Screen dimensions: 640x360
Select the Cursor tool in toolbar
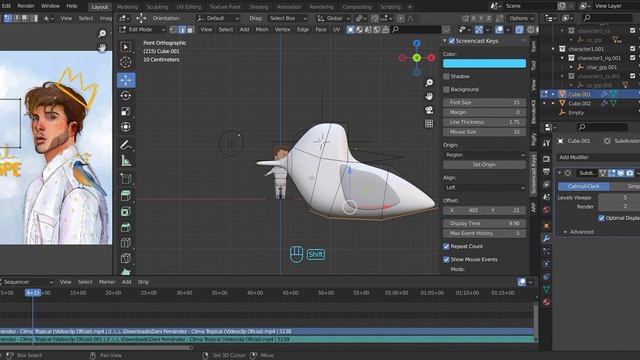pyautogui.click(x=126, y=62)
